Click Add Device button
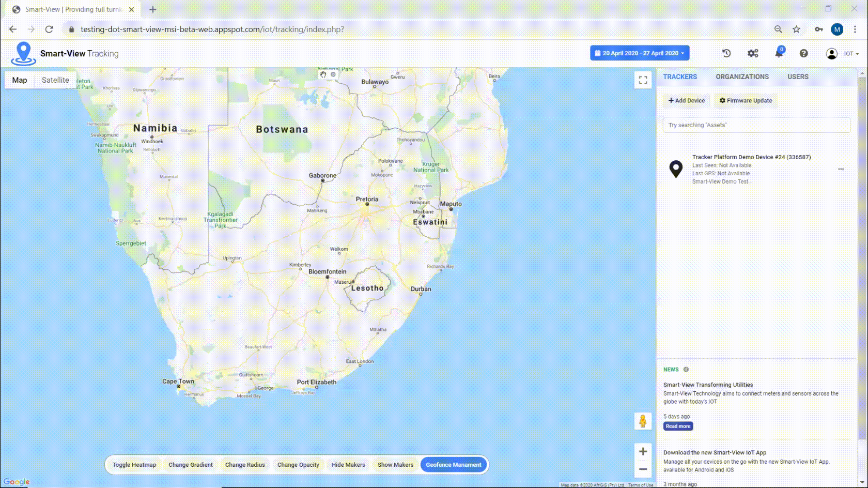Screen dimensions: 868x488 (687, 101)
